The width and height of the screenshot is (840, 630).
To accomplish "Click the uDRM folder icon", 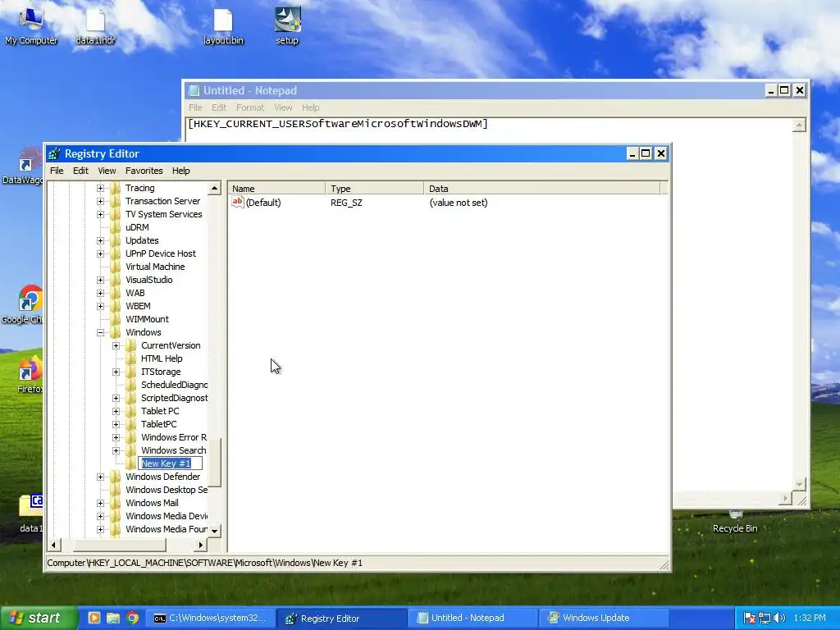I will tap(116, 227).
